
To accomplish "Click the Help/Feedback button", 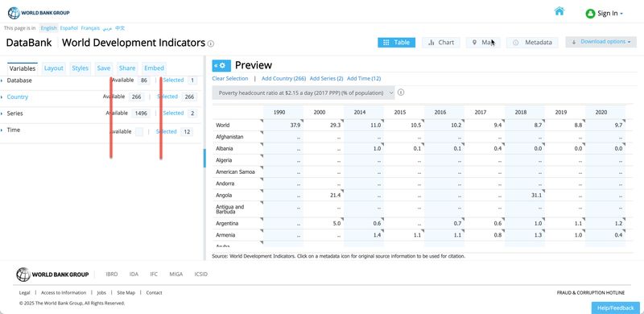I will coord(616,308).
